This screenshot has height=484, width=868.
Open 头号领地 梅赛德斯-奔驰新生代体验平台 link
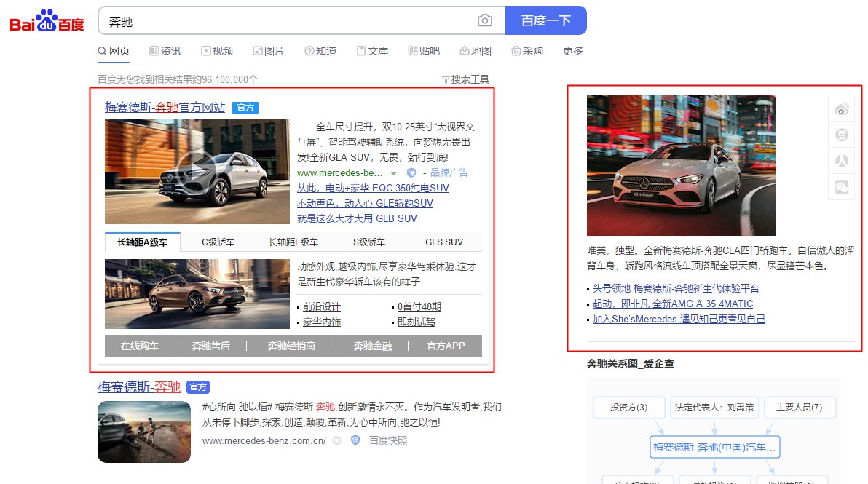(x=676, y=289)
